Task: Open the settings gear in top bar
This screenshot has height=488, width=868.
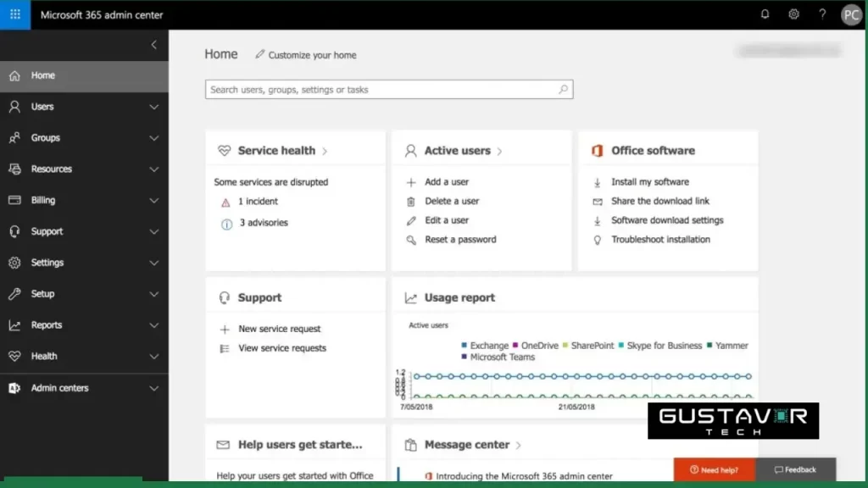Action: 793,14
